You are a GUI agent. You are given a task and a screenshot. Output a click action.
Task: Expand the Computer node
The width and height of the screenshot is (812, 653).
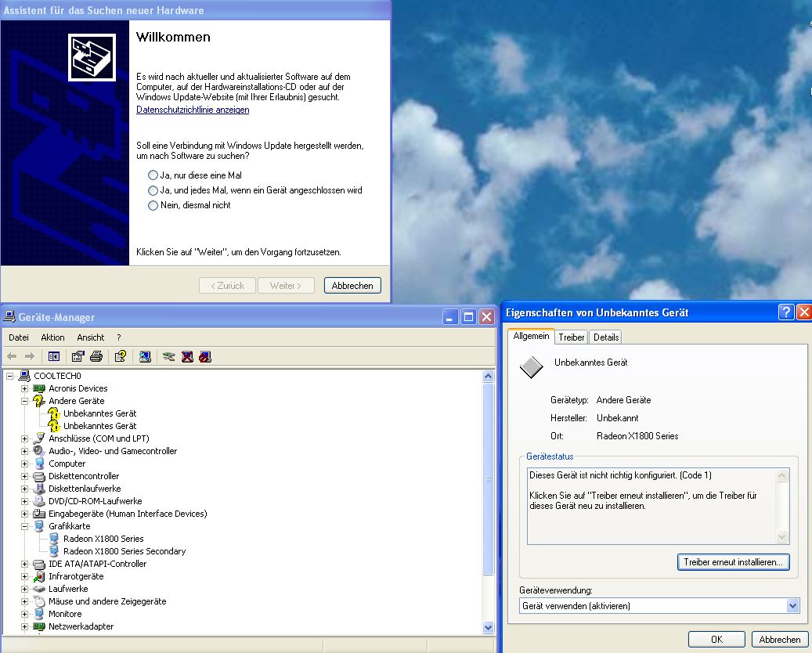coord(24,464)
